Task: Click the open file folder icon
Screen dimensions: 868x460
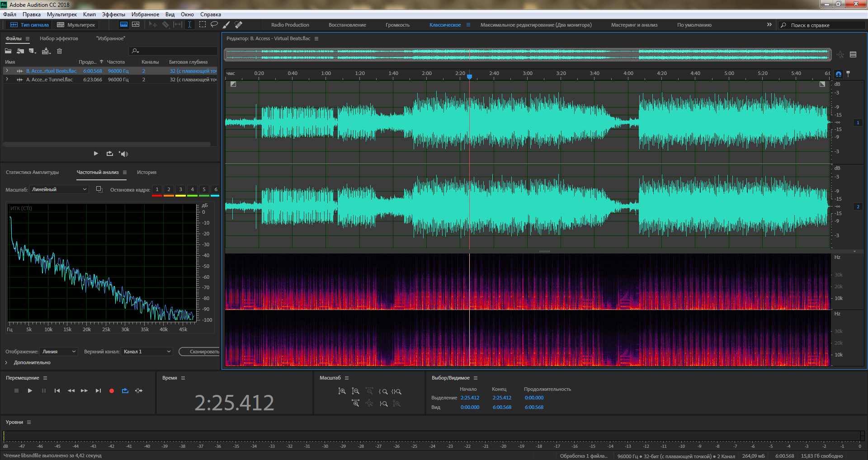Action: coord(8,51)
